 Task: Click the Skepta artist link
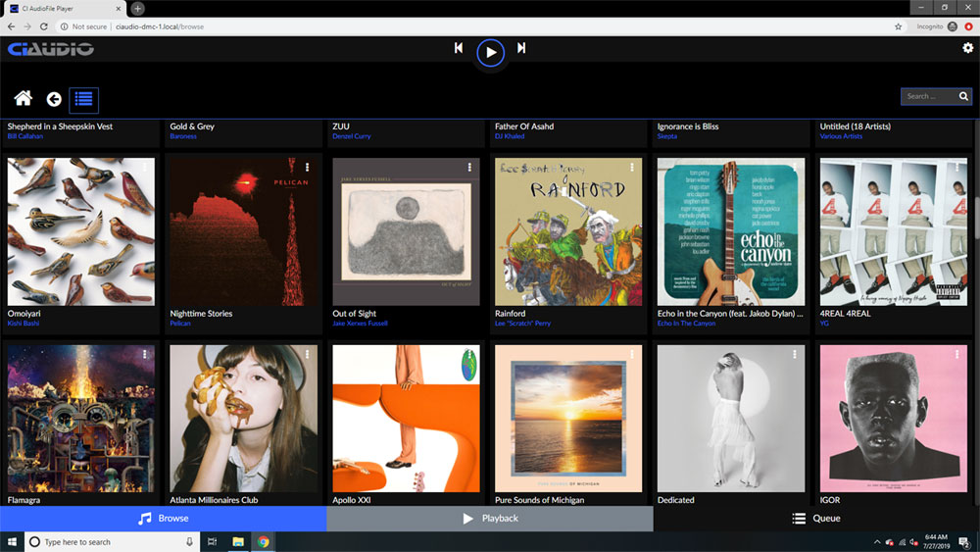(x=666, y=136)
